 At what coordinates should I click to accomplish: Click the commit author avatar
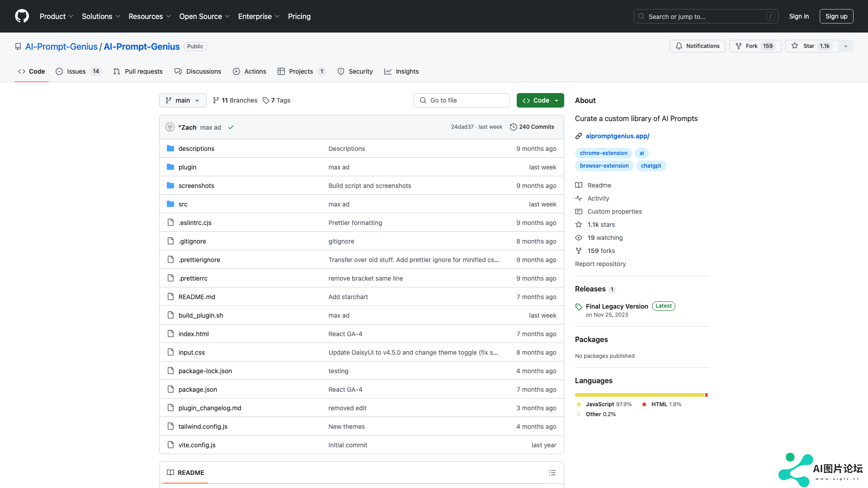(x=170, y=127)
